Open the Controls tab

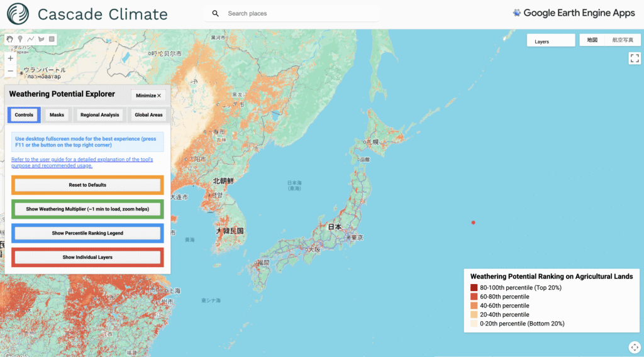(x=24, y=115)
